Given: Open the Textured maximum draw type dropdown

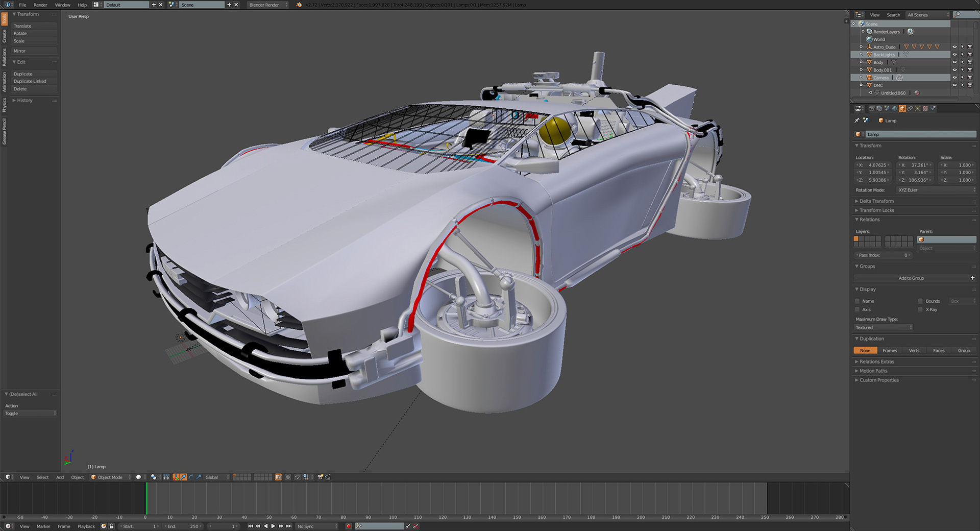Looking at the screenshot, I should (884, 327).
